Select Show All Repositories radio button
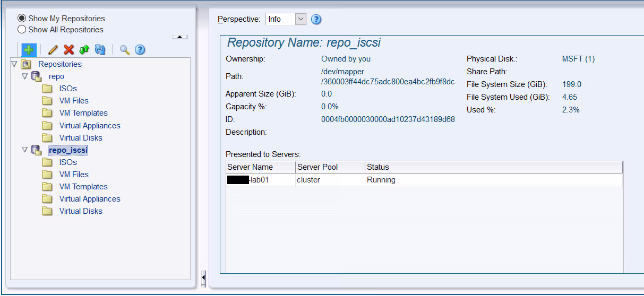Screen dimensions: 644x296 tap(22, 30)
